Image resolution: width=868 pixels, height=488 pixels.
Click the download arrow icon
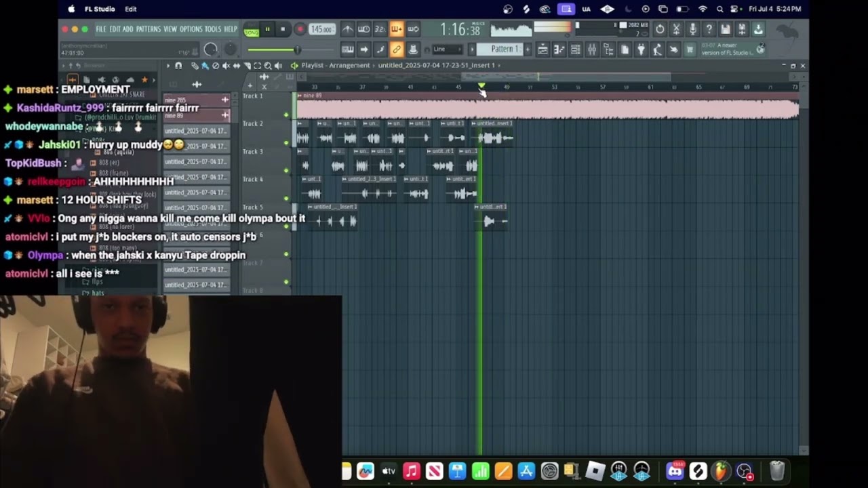(x=759, y=29)
